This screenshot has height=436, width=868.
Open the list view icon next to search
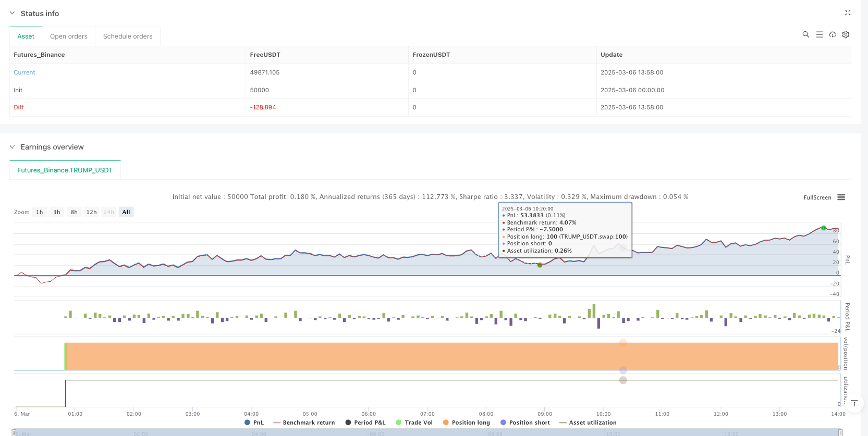(819, 34)
